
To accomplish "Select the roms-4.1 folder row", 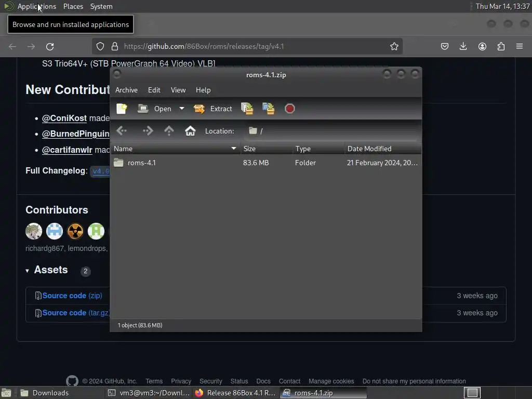I will point(266,163).
